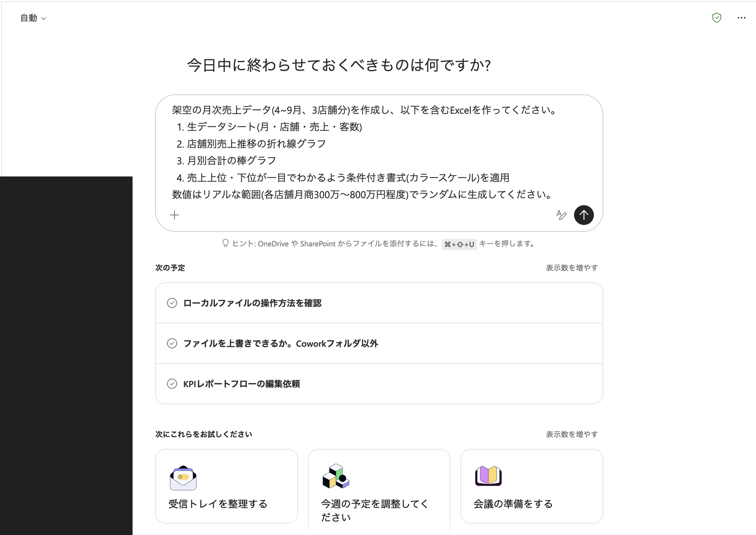Send the prompt with the arrow button
The image size is (756, 535).
584,215
